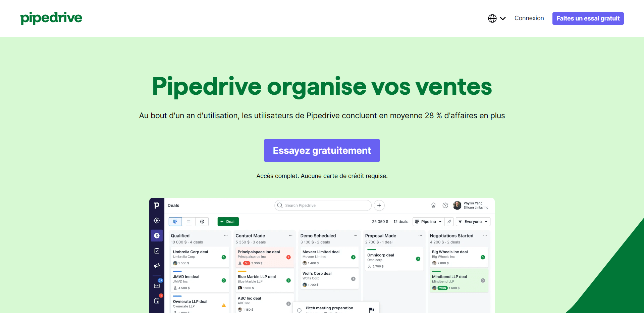644x313 pixels.
Task: Click Big Wheels Inc green activity icon
Action: tap(483, 257)
